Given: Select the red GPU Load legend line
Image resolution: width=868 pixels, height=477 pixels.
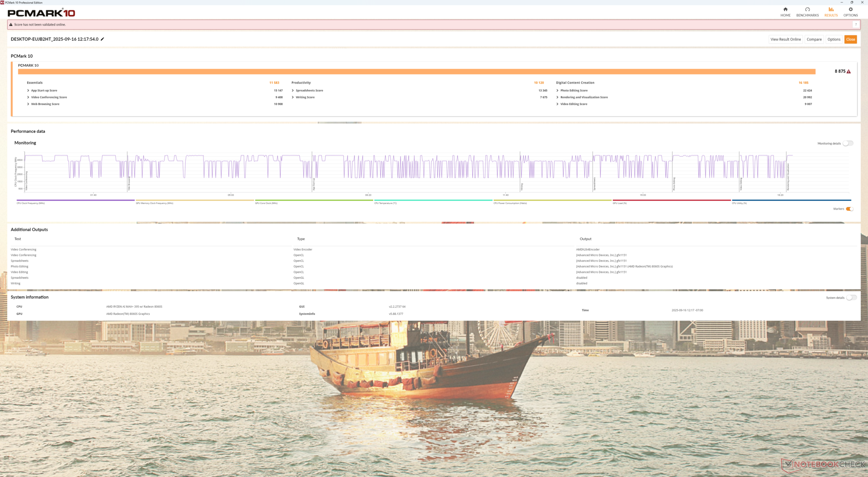Looking at the screenshot, I should [671, 201].
